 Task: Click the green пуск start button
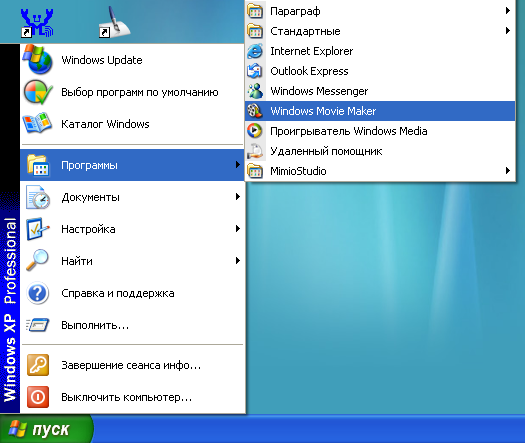point(46,429)
